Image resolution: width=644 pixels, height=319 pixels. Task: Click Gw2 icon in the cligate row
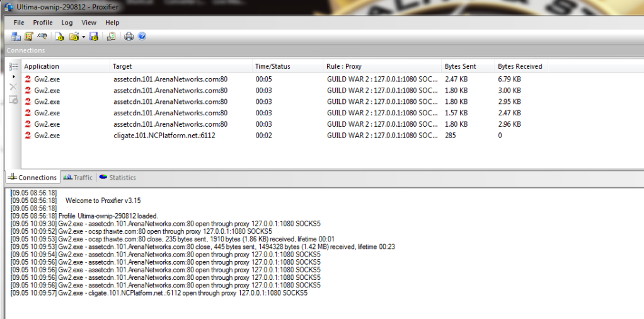coord(28,136)
